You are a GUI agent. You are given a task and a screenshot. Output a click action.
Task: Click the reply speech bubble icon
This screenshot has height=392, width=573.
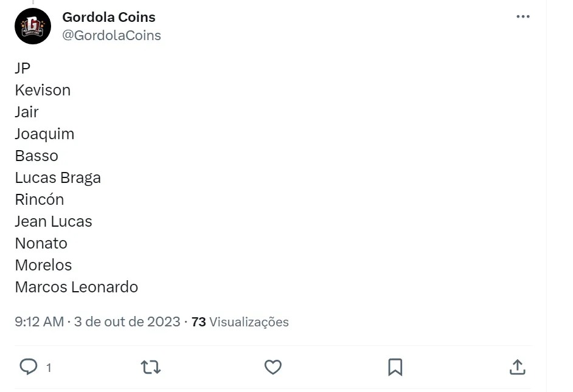tap(29, 366)
